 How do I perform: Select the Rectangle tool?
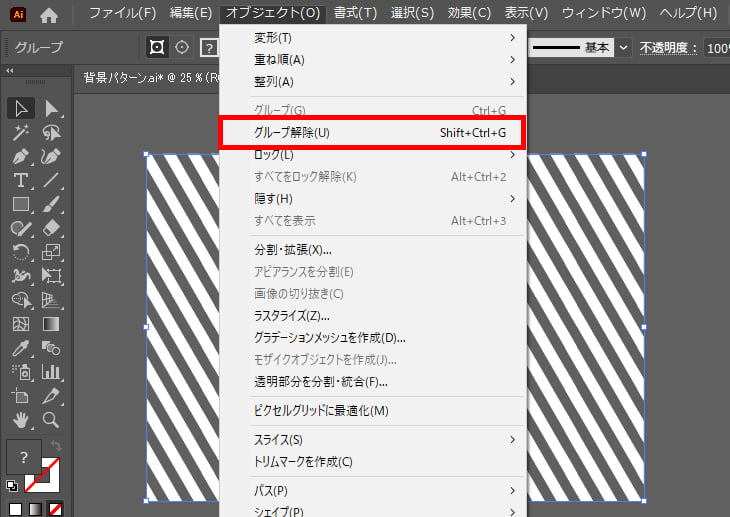coord(21,204)
